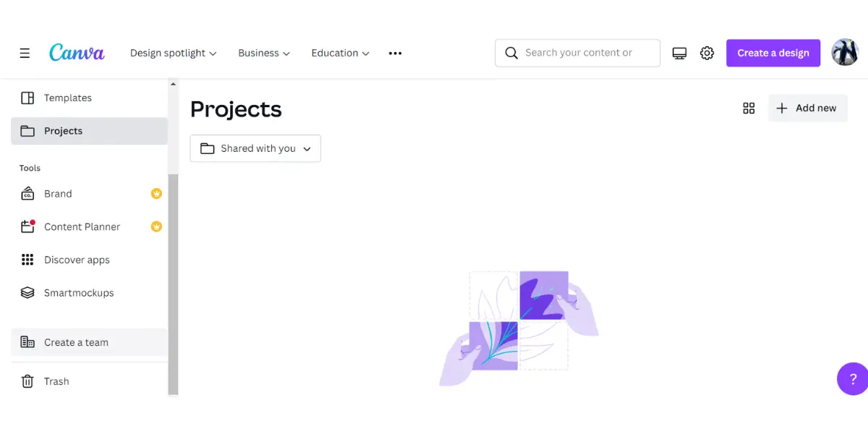Image resolution: width=868 pixels, height=434 pixels.
Task: Expand the Education dropdown menu
Action: 340,53
